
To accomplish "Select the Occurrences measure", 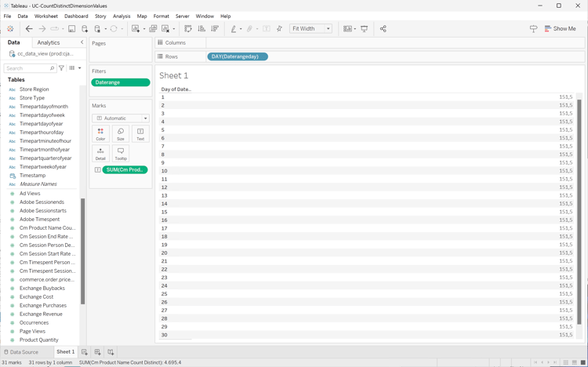I will [x=34, y=323].
